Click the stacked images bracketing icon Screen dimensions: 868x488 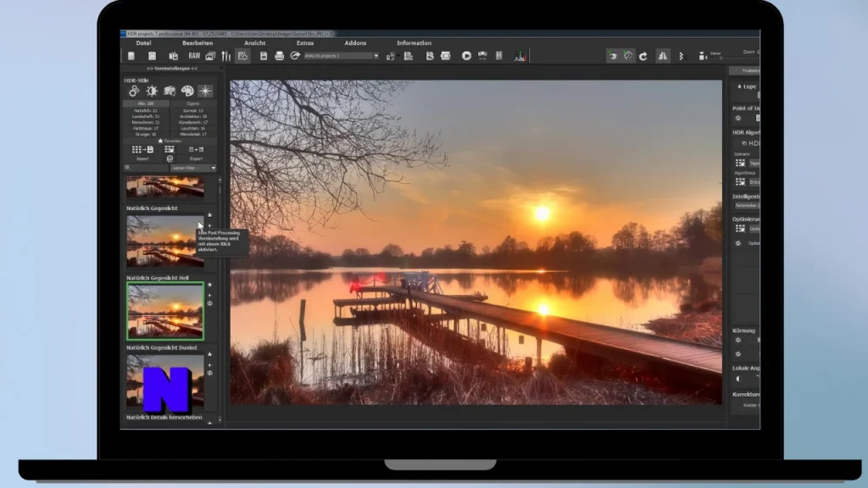(210, 56)
